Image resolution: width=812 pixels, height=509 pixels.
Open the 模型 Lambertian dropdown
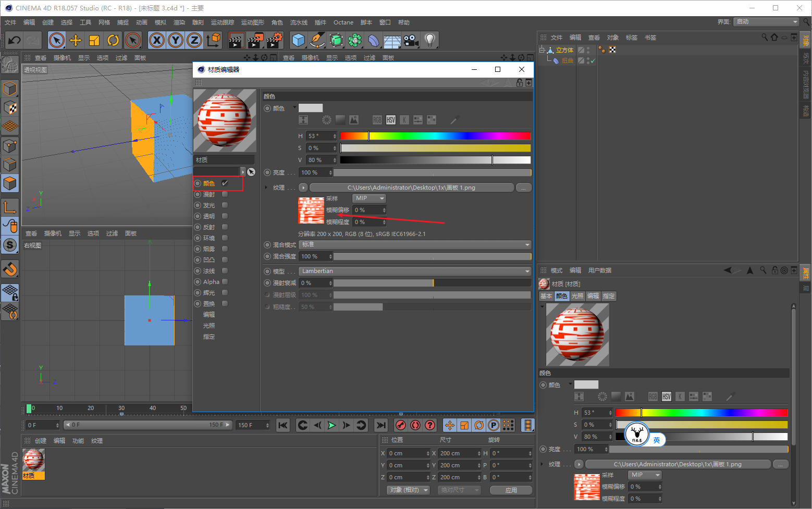(x=415, y=271)
